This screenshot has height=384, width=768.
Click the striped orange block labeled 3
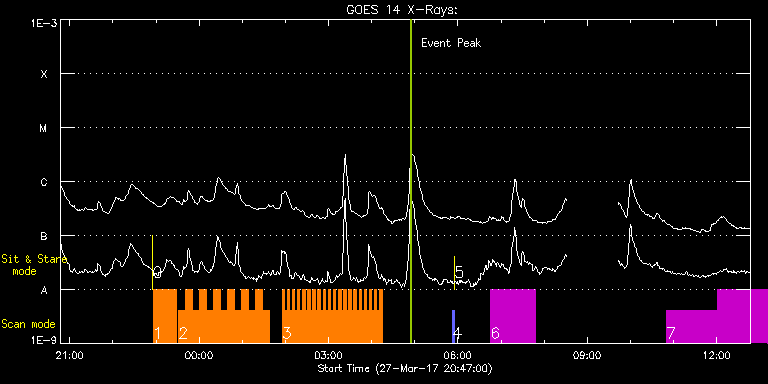pos(333,316)
